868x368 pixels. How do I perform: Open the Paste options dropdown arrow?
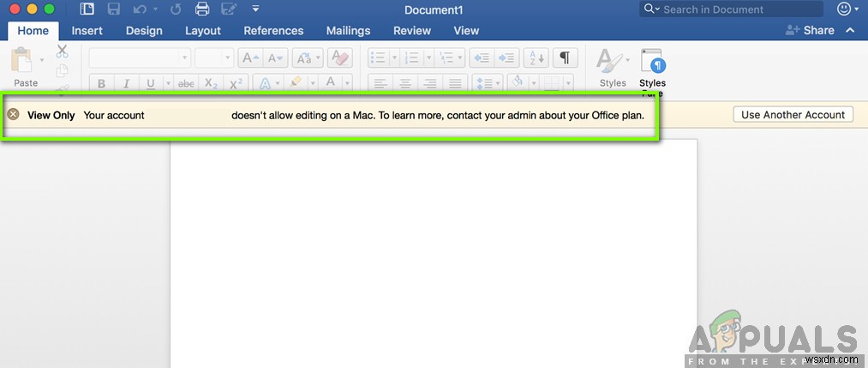(41, 59)
